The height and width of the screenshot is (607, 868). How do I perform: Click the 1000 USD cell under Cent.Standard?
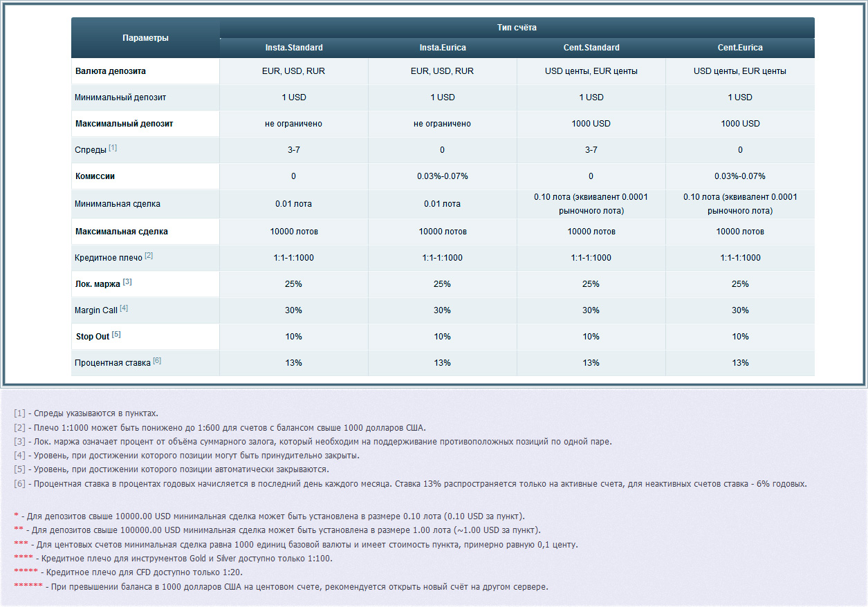point(591,124)
